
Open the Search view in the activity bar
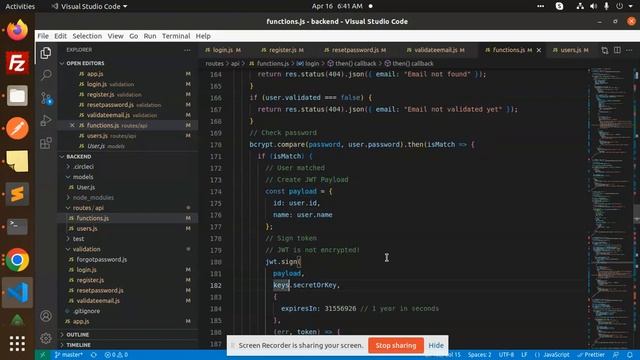[x=46, y=75]
